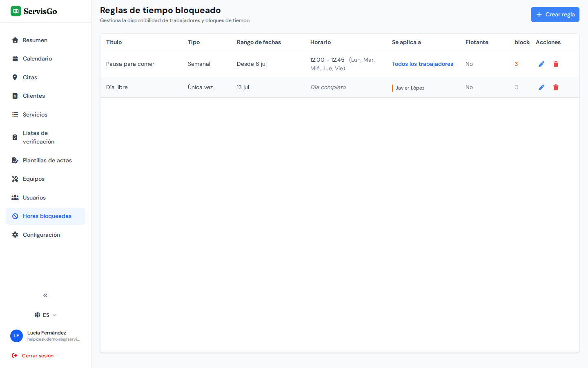588x368 pixels.
Task: Open Todos los trabajadores link
Action: coord(423,64)
